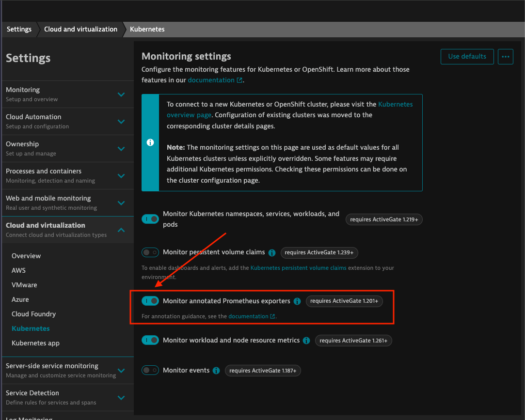
Task: Click info icon beside Monitor events
Action: [x=216, y=371]
